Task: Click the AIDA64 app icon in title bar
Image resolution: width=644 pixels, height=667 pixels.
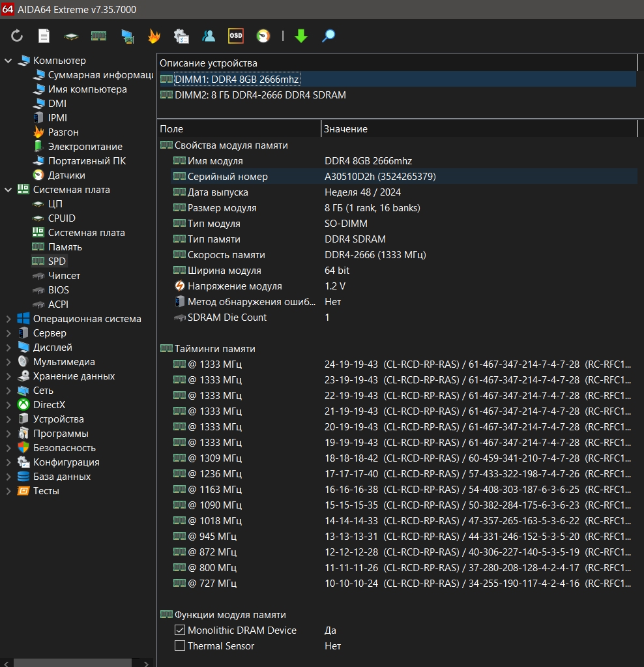Action: pos(8,9)
